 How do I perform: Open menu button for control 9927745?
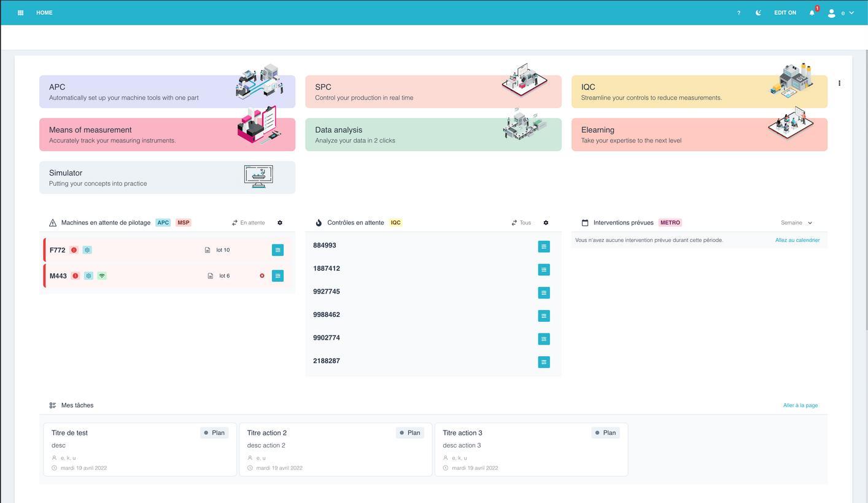click(543, 293)
